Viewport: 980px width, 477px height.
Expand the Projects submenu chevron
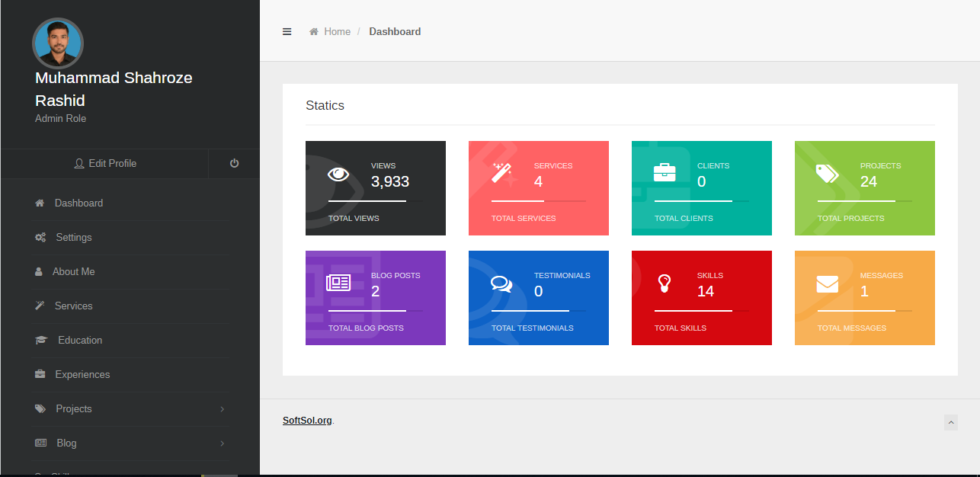point(222,409)
